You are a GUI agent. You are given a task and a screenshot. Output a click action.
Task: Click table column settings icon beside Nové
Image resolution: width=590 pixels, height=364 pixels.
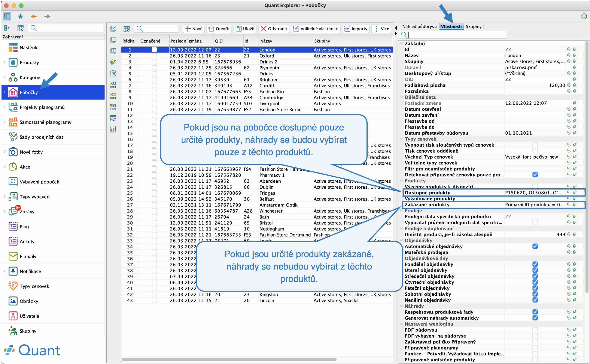click(126, 29)
